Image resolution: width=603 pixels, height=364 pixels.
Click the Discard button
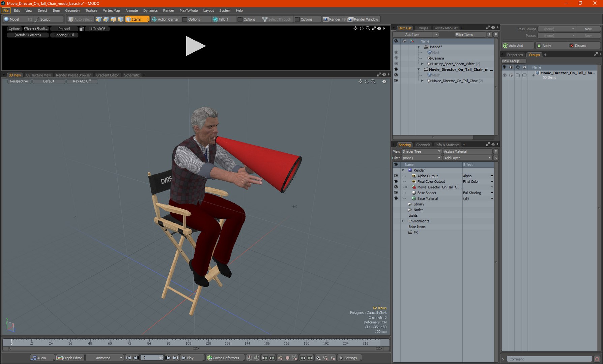[584, 45]
